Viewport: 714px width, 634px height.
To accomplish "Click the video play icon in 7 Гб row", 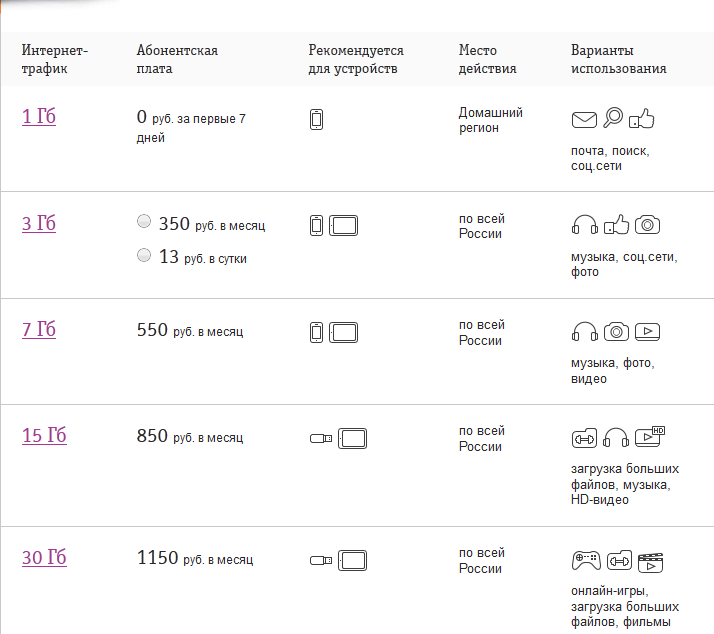I will [648, 332].
